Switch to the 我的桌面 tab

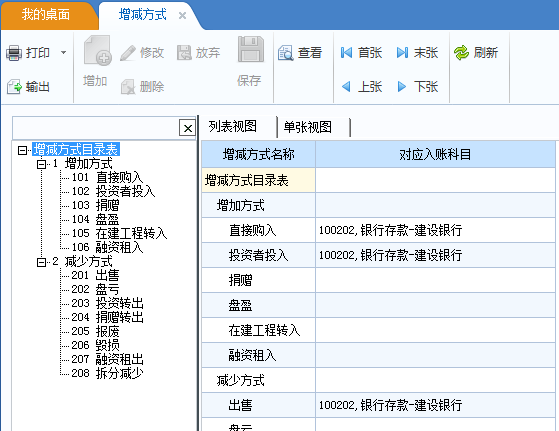tap(46, 15)
